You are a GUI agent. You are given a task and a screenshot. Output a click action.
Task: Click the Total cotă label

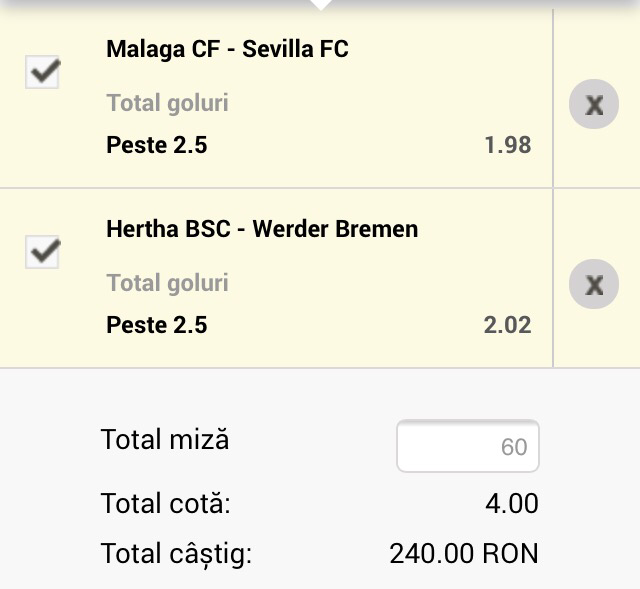[x=165, y=503]
